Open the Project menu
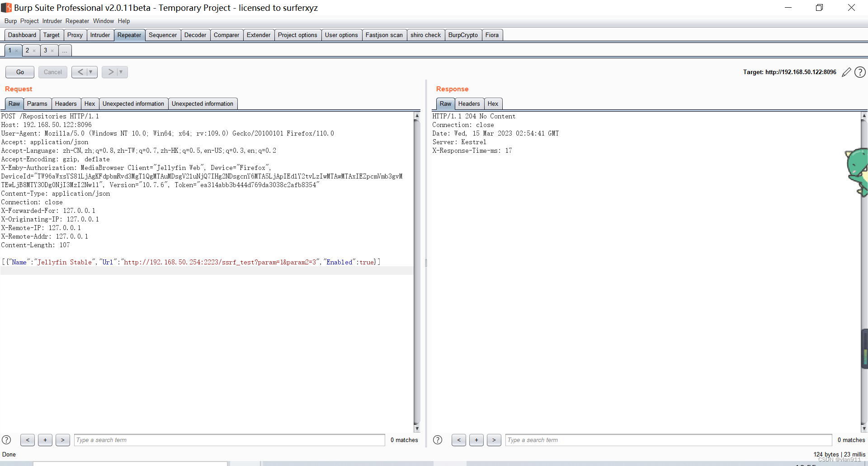This screenshot has width=868, height=466. [29, 21]
